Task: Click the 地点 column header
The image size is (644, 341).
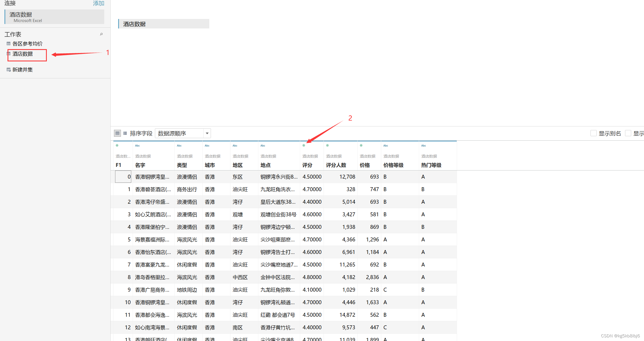Action: pos(266,165)
